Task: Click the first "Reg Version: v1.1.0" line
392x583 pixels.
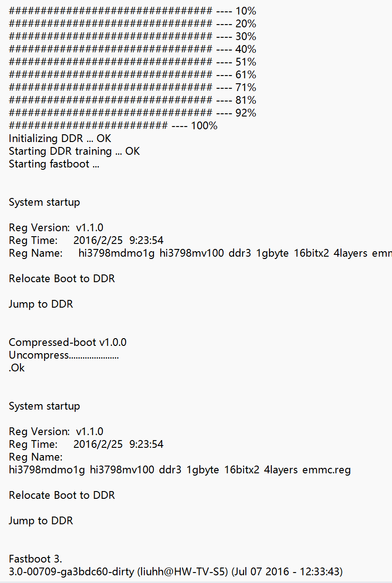Action: tap(56, 228)
